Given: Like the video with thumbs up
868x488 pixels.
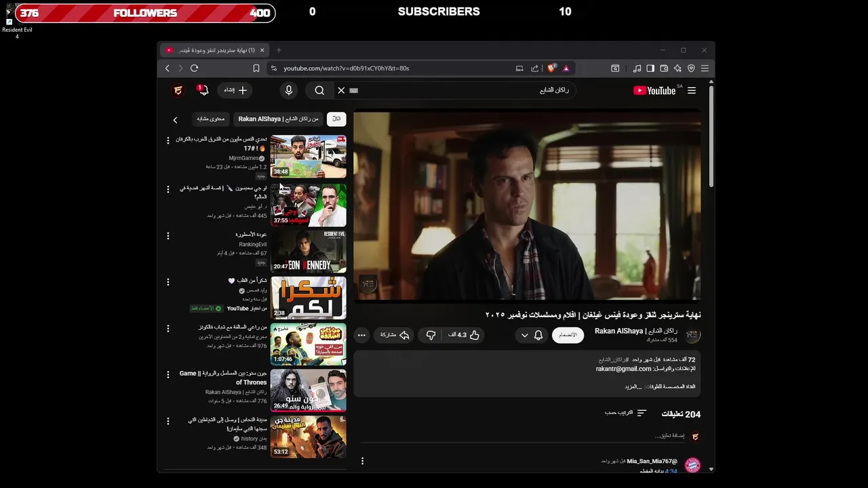Looking at the screenshot, I should pos(464,335).
